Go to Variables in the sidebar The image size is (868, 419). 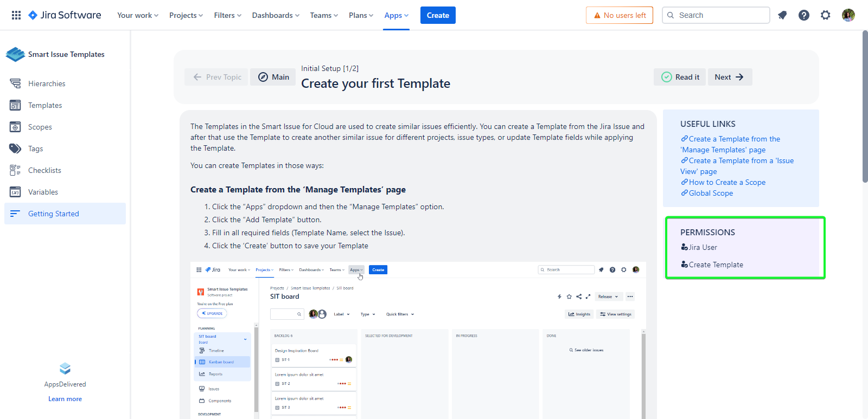pos(43,192)
